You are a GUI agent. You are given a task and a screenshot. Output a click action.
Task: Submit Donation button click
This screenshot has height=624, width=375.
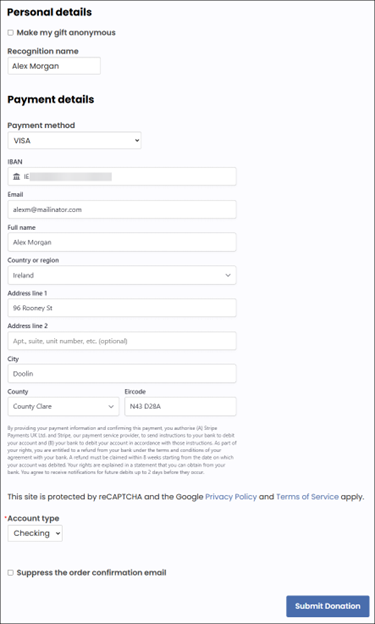click(328, 606)
